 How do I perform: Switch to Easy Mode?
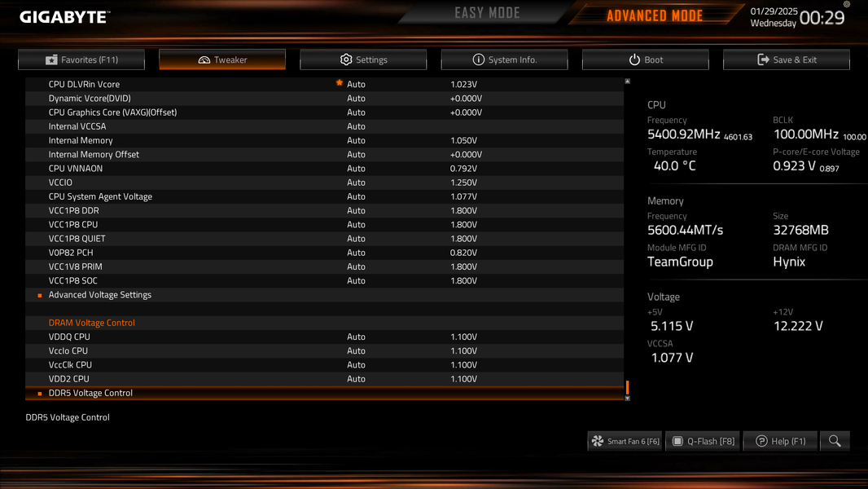487,13
